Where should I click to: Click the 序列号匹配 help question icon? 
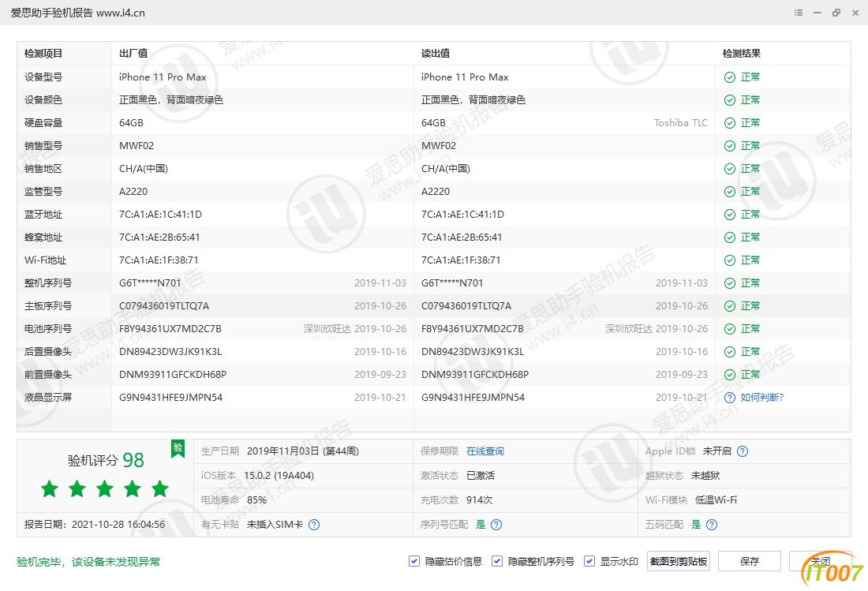point(496,525)
